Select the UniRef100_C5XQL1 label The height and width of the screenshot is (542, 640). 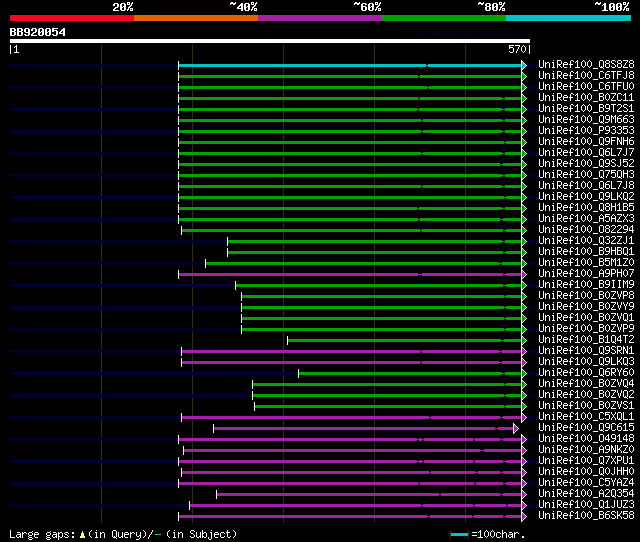point(586,417)
